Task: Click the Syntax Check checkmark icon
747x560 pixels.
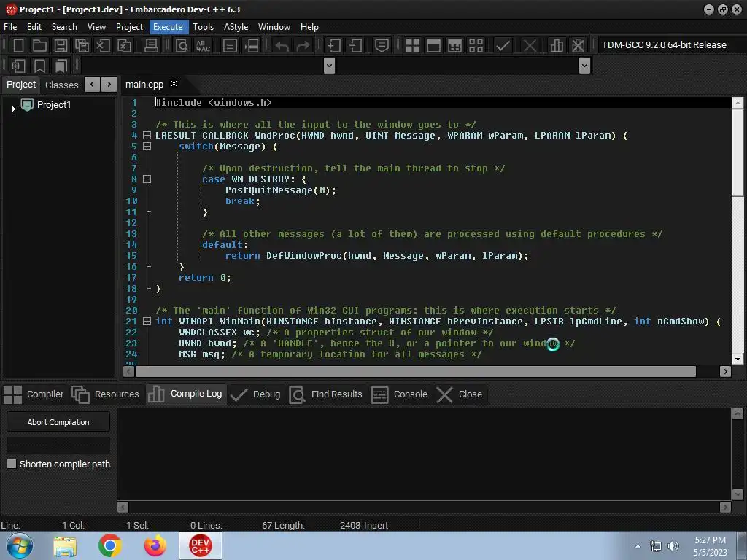Action: click(x=503, y=46)
